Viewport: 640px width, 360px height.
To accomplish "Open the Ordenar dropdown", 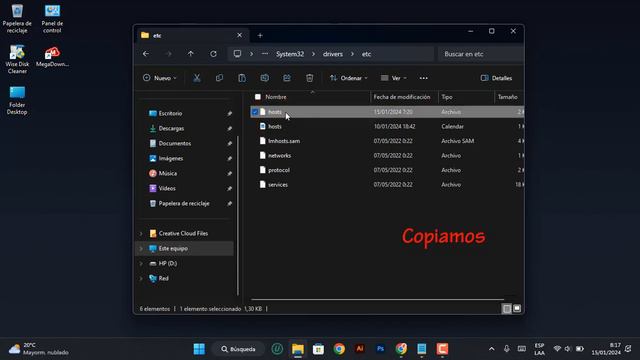I will pyautogui.click(x=349, y=78).
